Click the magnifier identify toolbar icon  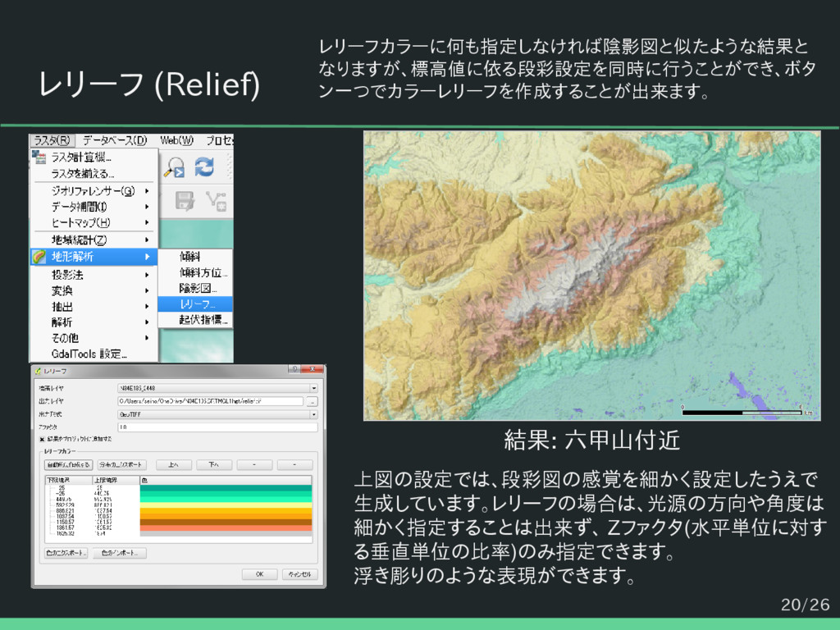tap(174, 167)
